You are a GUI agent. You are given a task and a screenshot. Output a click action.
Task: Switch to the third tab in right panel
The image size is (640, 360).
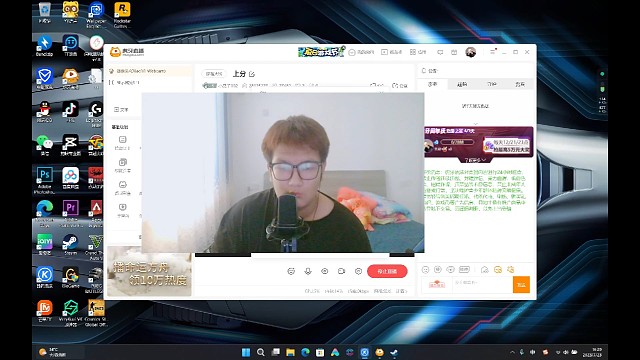point(491,84)
